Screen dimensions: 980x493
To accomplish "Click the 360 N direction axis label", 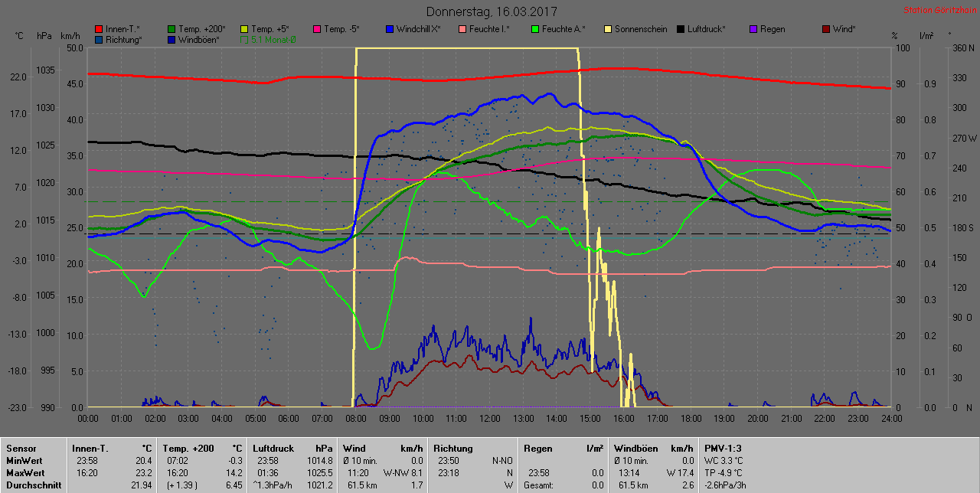I will click(962, 47).
